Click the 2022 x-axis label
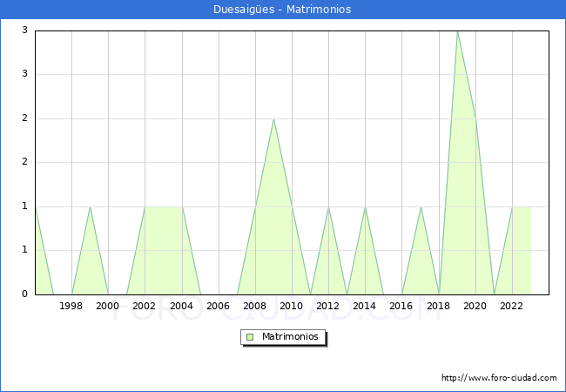This screenshot has width=566, height=392. coord(512,306)
